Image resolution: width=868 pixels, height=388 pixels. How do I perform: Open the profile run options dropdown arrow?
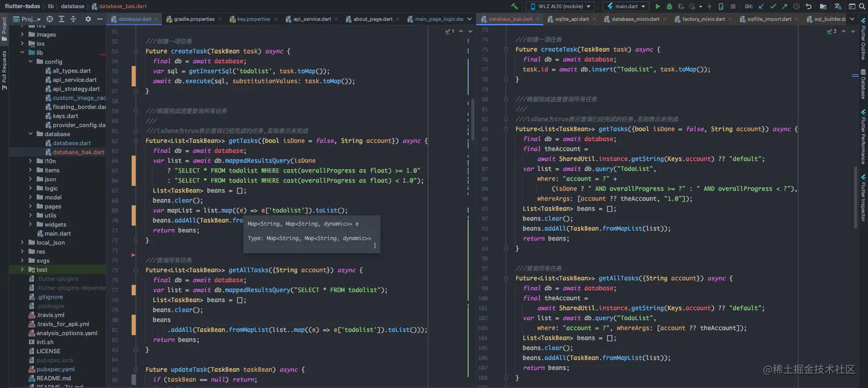(x=701, y=6)
